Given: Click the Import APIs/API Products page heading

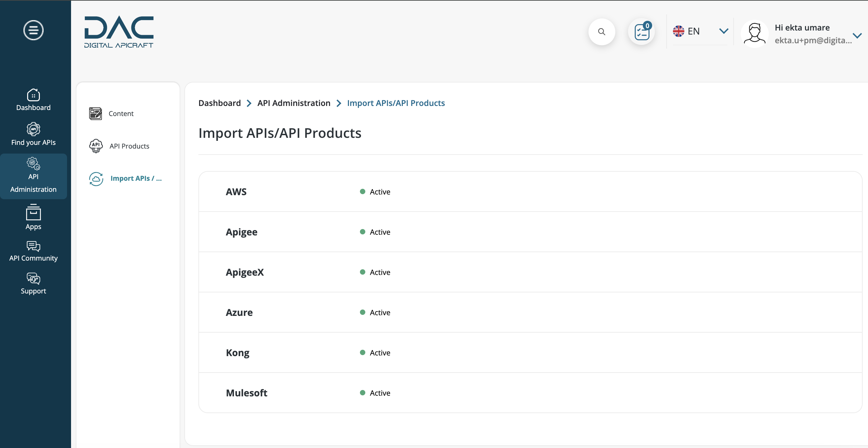Looking at the screenshot, I should [x=280, y=133].
